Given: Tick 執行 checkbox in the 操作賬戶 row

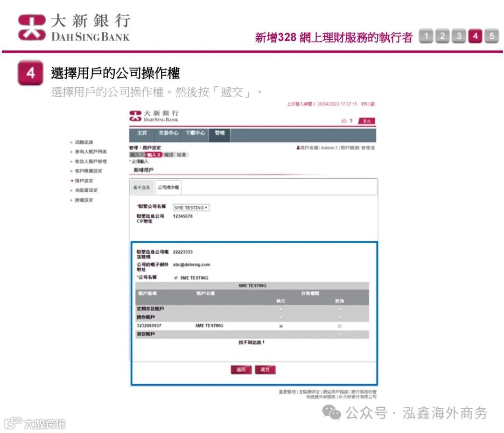Looking at the screenshot, I should click(x=281, y=318).
